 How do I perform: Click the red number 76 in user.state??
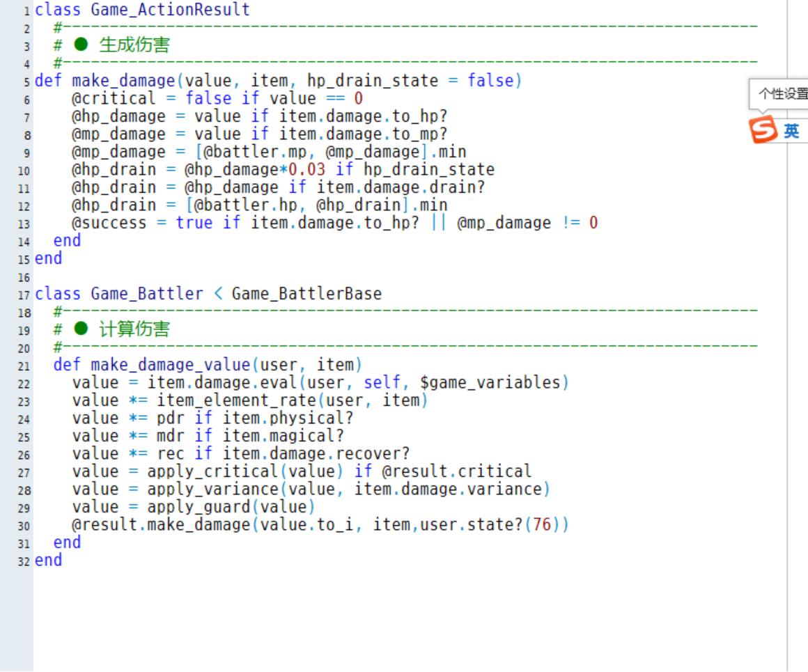pyautogui.click(x=542, y=524)
